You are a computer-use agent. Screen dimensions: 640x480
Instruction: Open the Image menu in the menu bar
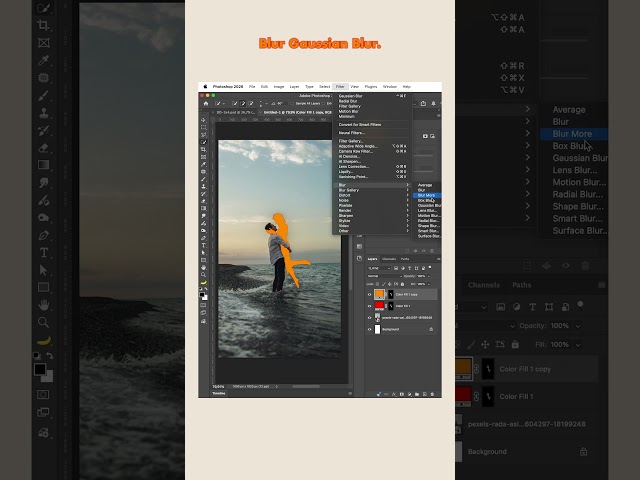pos(279,87)
